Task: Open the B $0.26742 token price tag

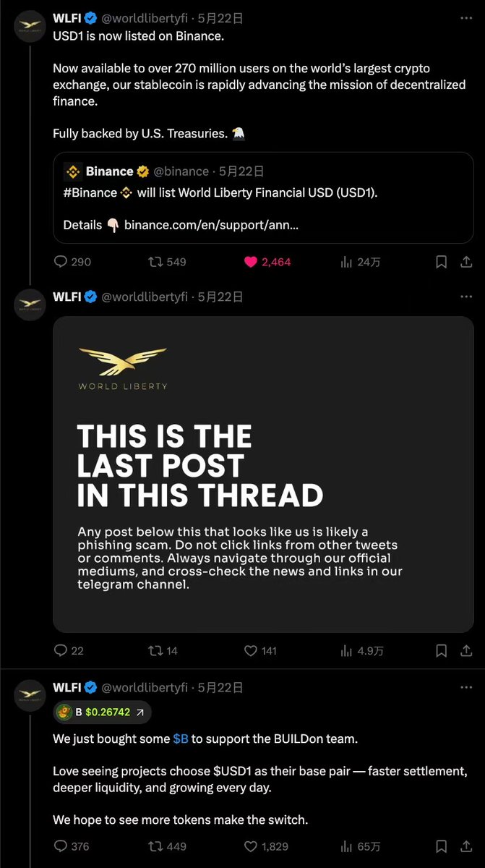Action: coord(103,712)
